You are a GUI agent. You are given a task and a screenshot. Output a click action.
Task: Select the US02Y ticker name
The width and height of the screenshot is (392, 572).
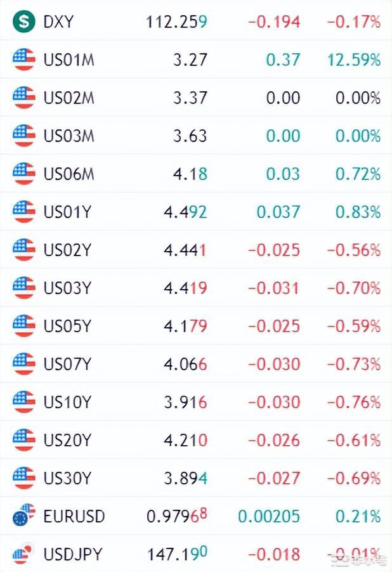(67, 250)
